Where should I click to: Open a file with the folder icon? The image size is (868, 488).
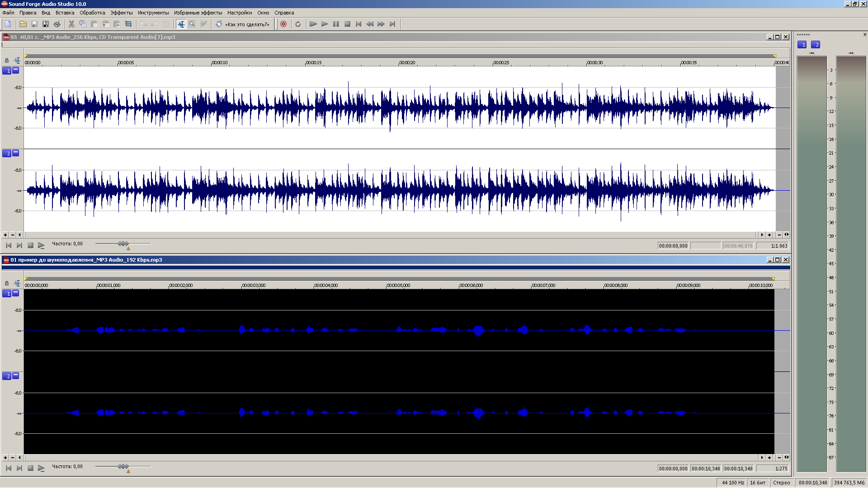[23, 24]
